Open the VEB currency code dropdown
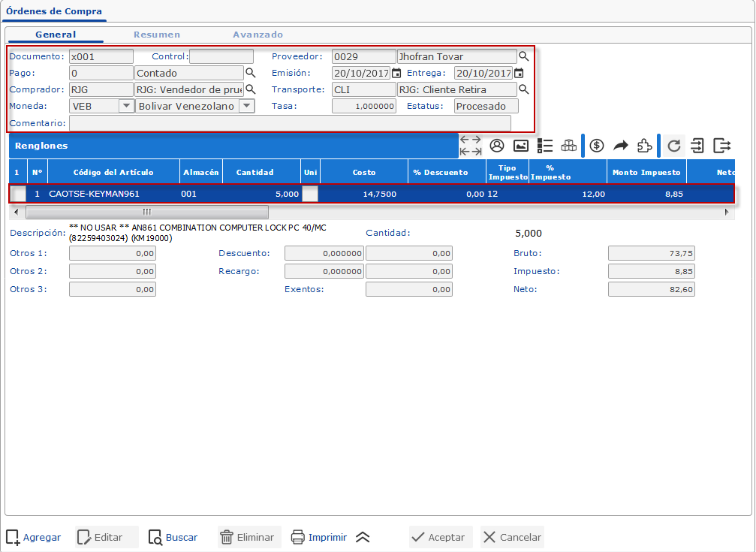 click(126, 107)
